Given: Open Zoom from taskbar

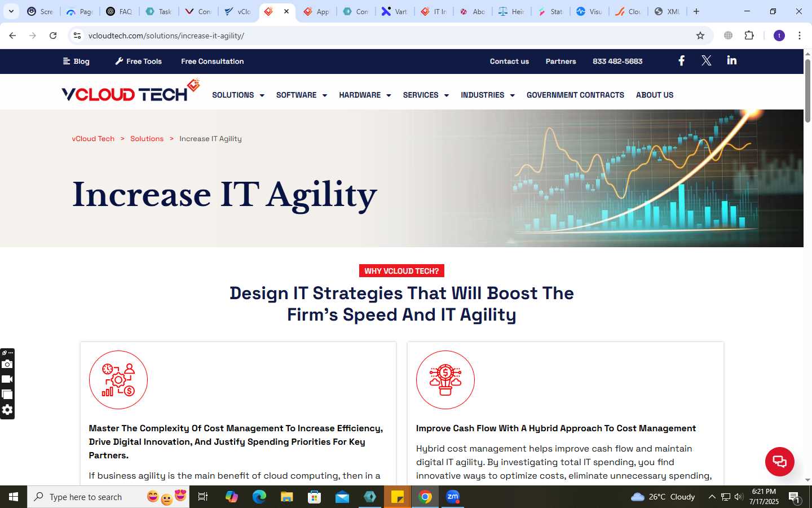Looking at the screenshot, I should [x=453, y=497].
